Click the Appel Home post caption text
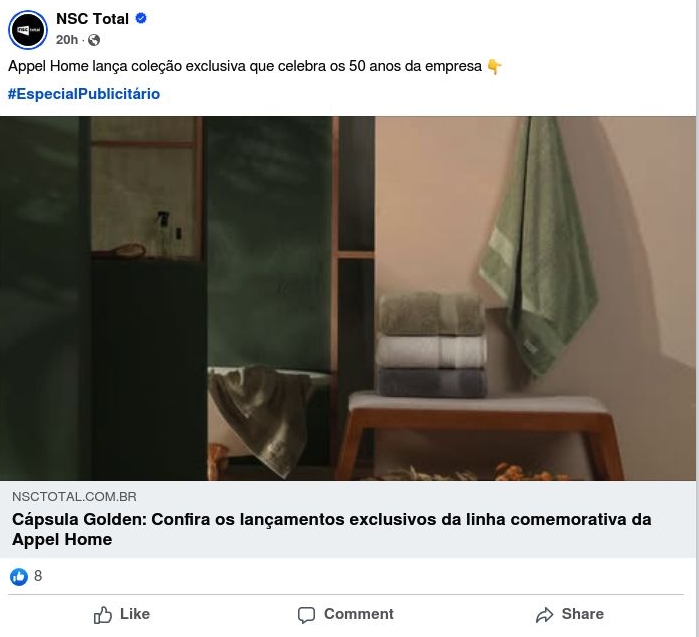This screenshot has height=637, width=699. (x=245, y=66)
